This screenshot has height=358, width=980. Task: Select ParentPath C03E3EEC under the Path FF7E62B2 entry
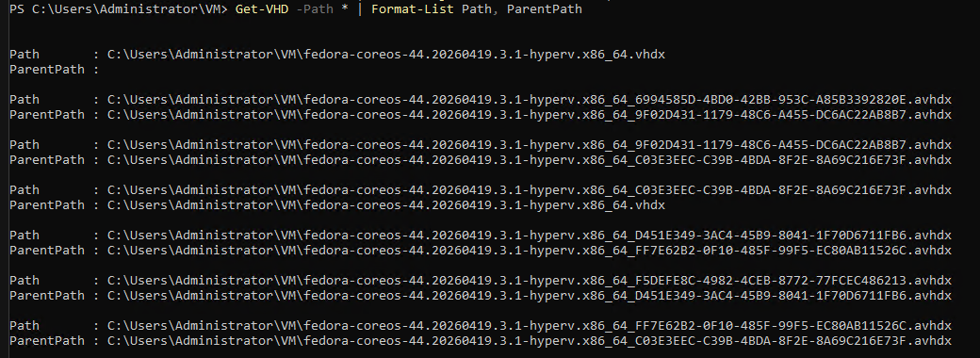tap(530, 340)
